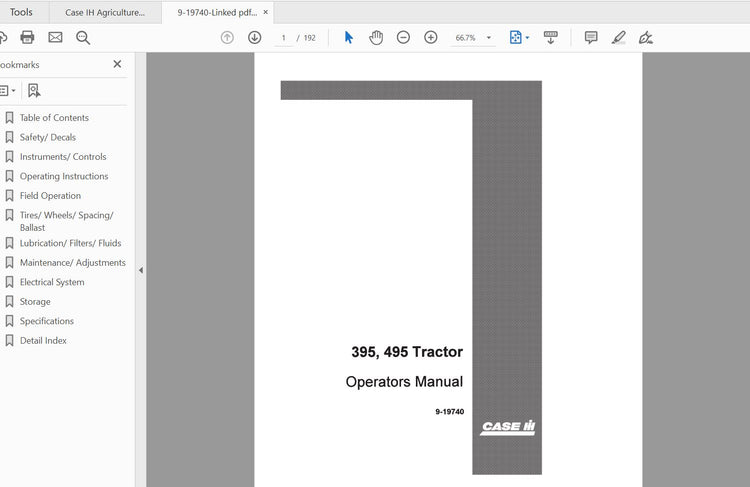
Task: Click the Field Operation bookmark ribbon icon
Action: [x=9, y=195]
